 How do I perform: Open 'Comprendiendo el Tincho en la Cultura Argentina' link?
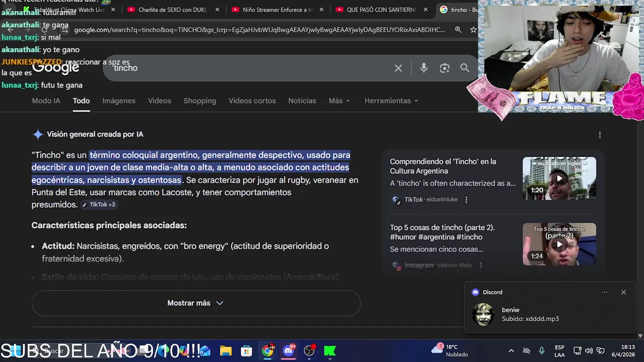tap(443, 166)
